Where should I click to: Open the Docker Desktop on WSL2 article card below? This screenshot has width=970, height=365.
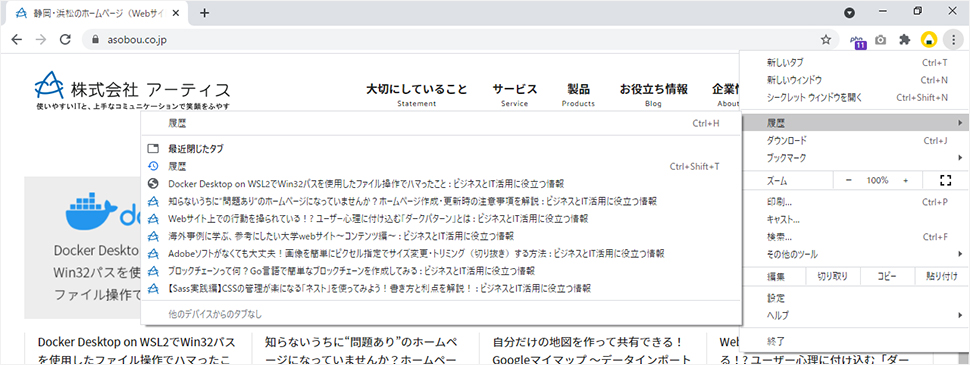(x=136, y=351)
